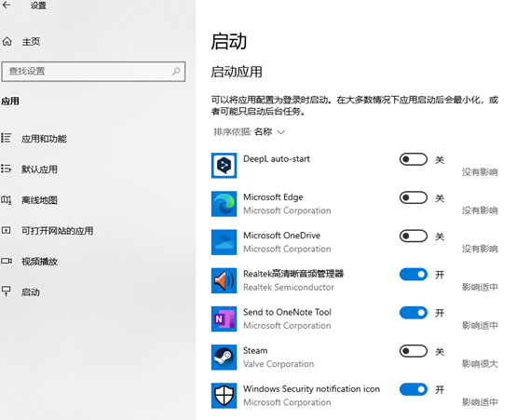This screenshot has width=516, height=420.
Task: Click the Microsoft Edge name text
Action: pos(273,197)
